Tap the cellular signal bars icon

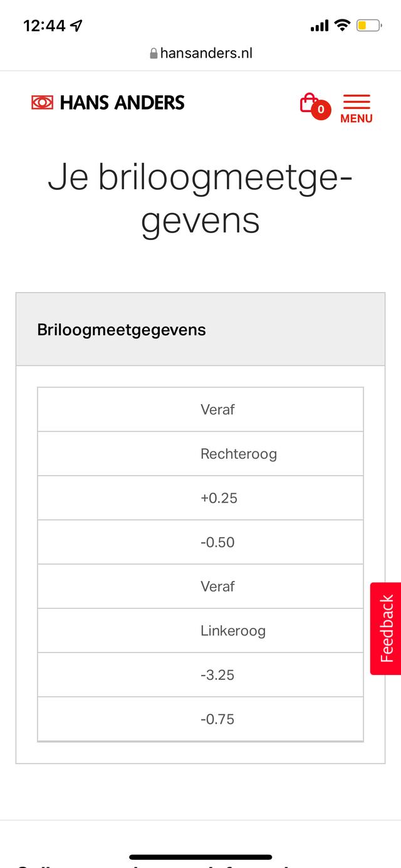[320, 26]
